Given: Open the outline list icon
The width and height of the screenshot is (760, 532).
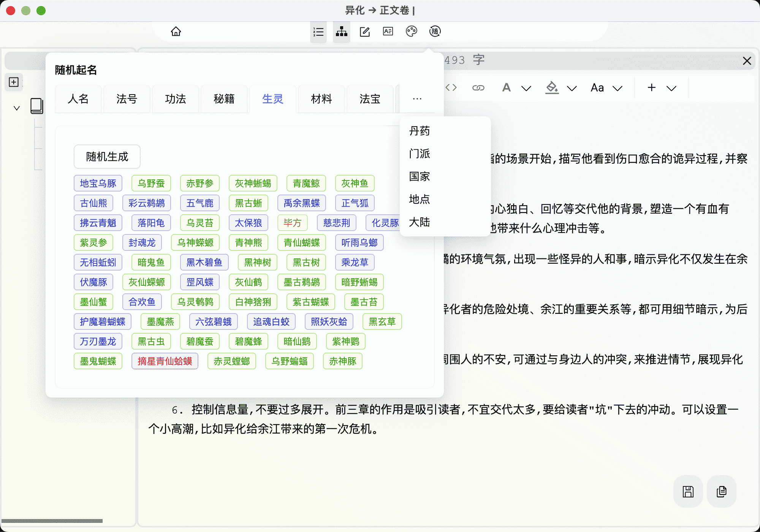Looking at the screenshot, I should 318,32.
